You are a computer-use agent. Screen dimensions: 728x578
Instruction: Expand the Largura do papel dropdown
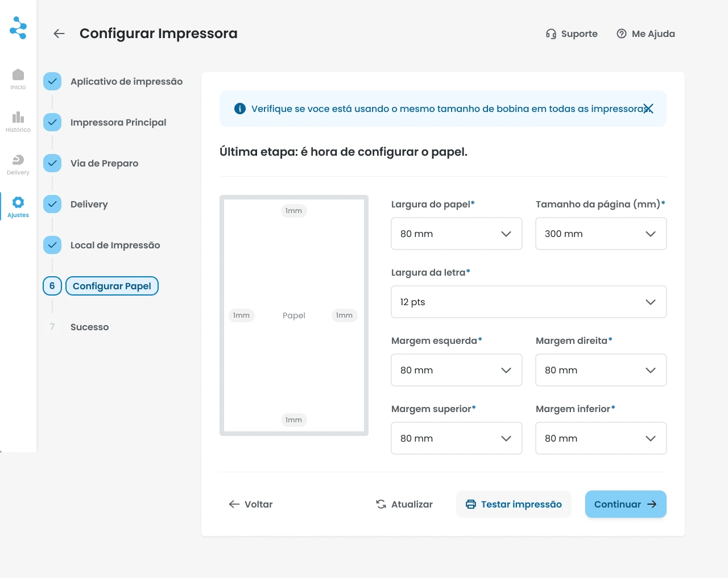point(456,234)
